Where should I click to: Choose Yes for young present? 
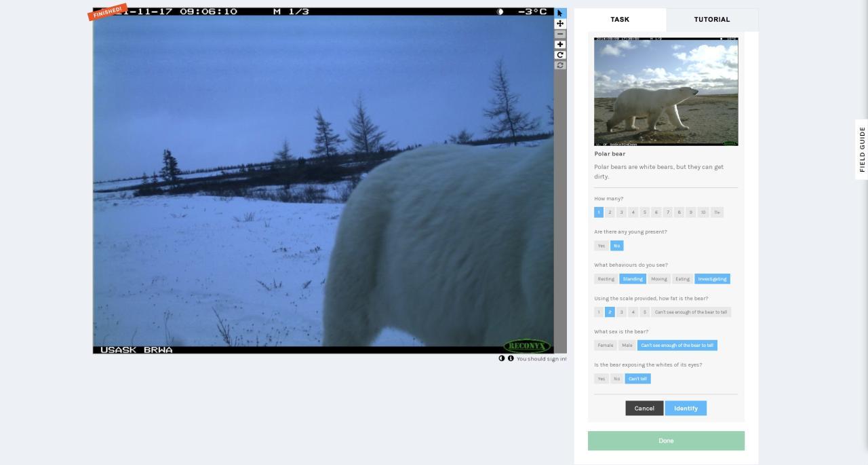601,246
